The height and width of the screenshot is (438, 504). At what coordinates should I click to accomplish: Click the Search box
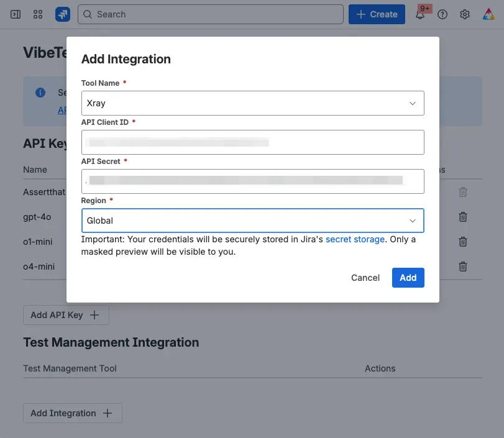pyautogui.click(x=211, y=14)
